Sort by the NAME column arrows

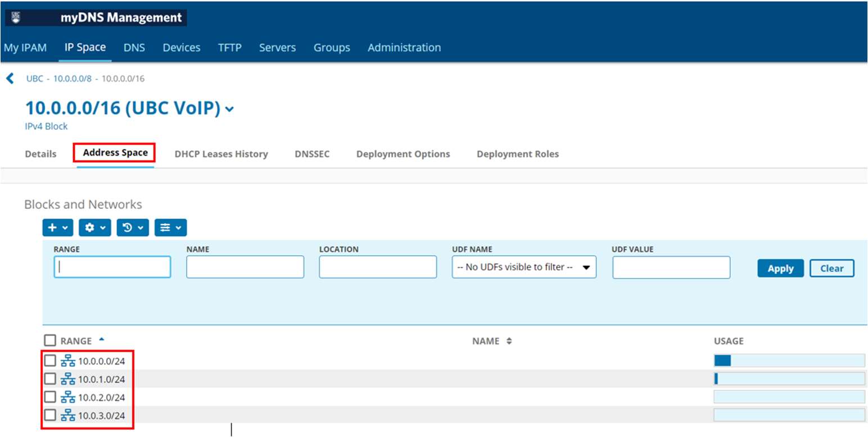point(509,341)
